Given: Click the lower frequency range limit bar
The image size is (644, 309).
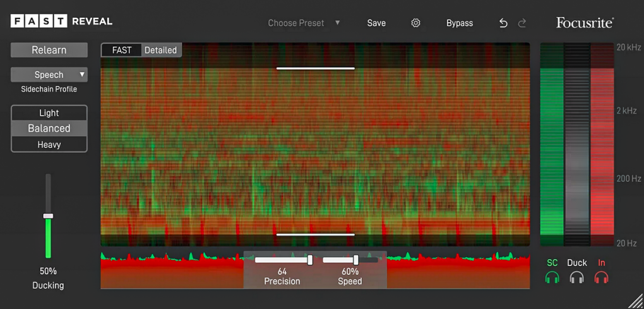Looking at the screenshot, I should (x=316, y=234).
